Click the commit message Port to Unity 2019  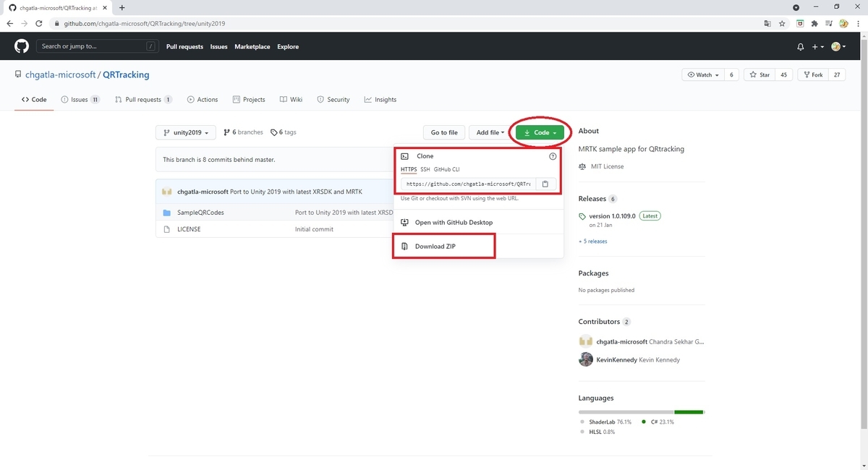tap(296, 192)
